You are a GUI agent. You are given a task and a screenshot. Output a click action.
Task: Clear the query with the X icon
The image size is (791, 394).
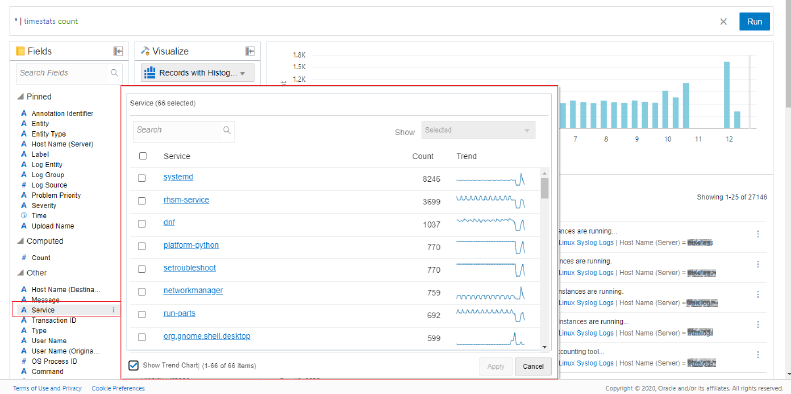pos(723,22)
